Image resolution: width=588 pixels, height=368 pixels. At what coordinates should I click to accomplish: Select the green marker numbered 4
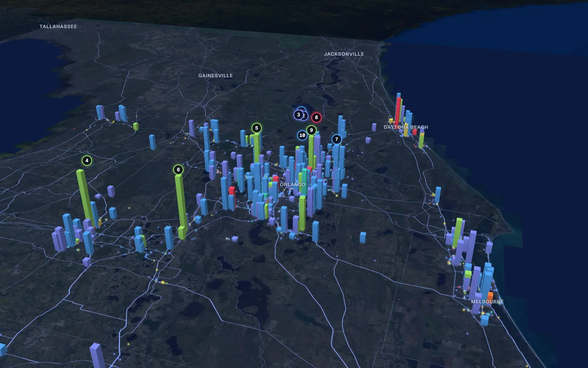click(87, 160)
